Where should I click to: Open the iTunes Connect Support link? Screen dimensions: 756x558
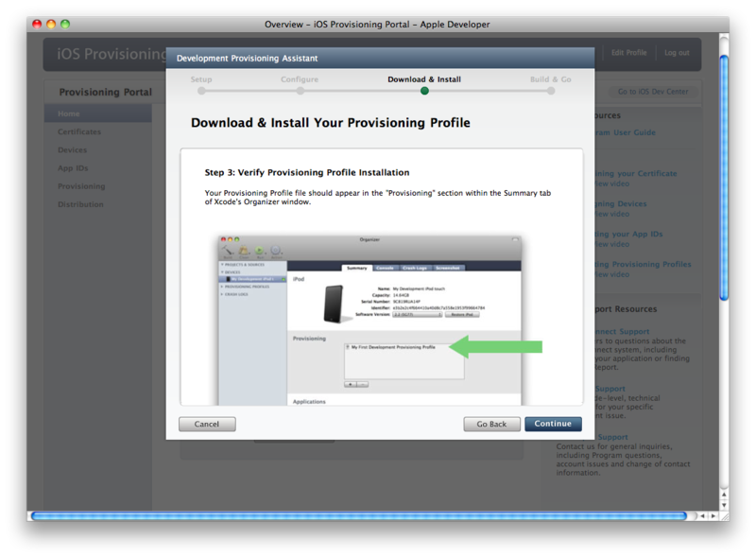click(622, 332)
